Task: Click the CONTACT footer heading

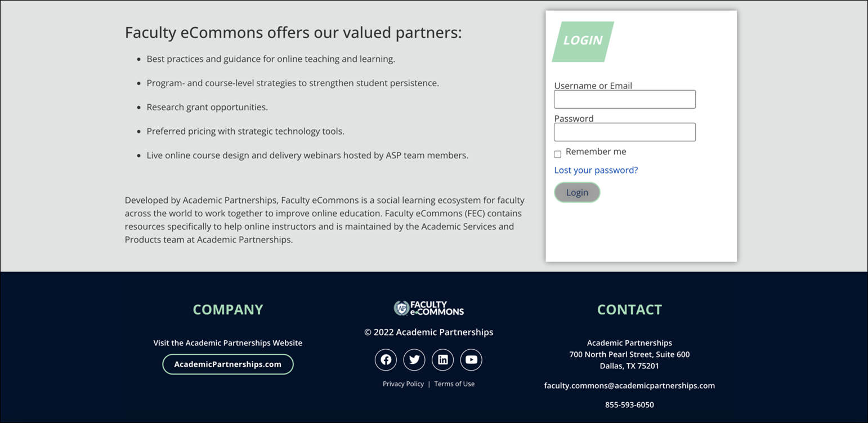Action: pos(629,310)
